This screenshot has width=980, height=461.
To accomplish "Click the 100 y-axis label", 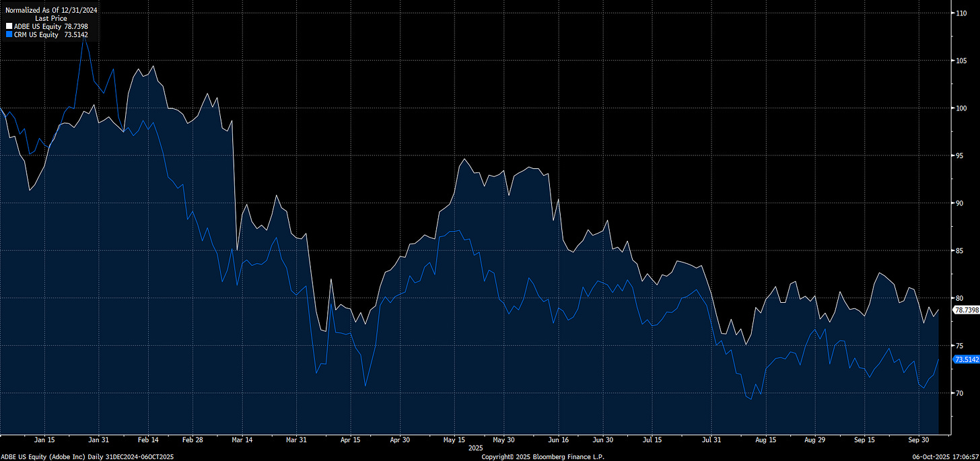I will click(960, 108).
